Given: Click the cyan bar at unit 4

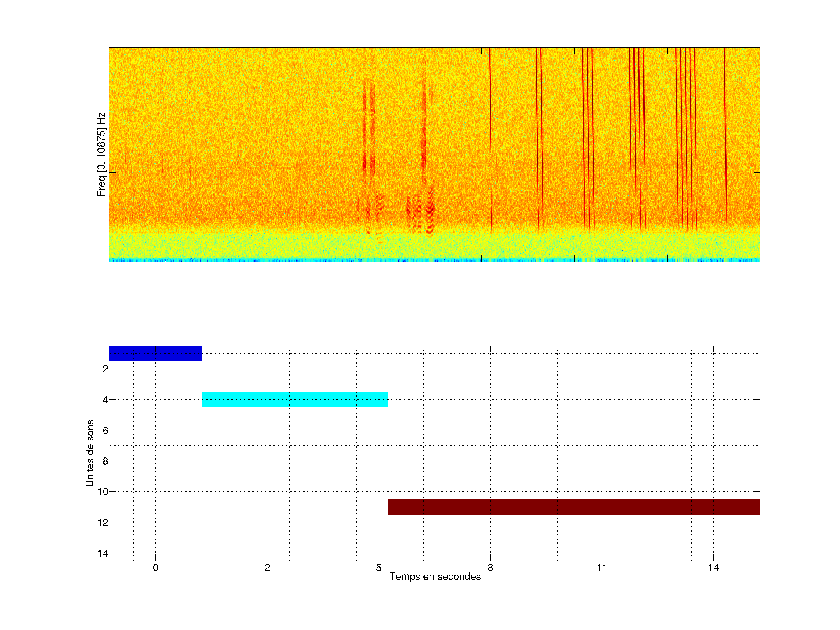Looking at the screenshot, I should click(295, 399).
